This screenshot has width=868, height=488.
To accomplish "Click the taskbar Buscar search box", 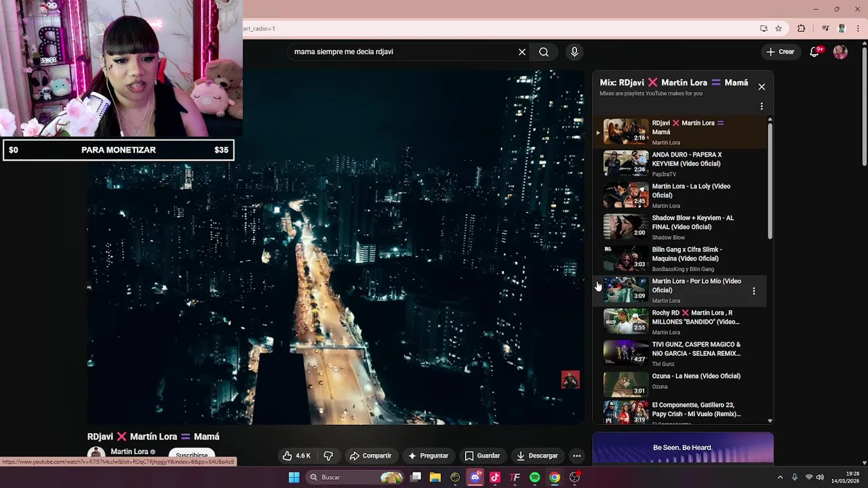I will [x=355, y=477].
